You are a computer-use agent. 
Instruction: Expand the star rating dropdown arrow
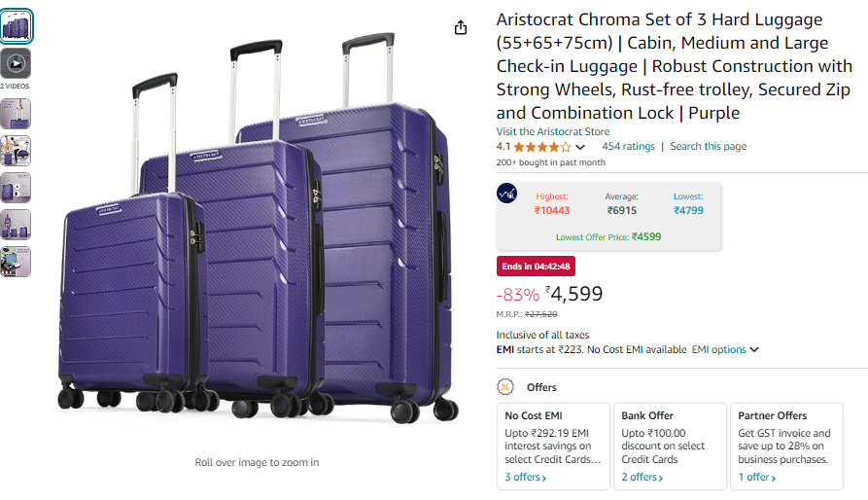coord(580,147)
